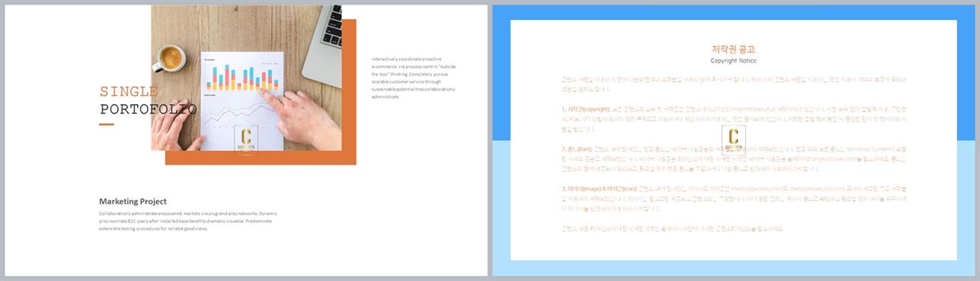Select the '2. 폰트(font)' paragraph
Screen dimensions: 980x281
733,158
